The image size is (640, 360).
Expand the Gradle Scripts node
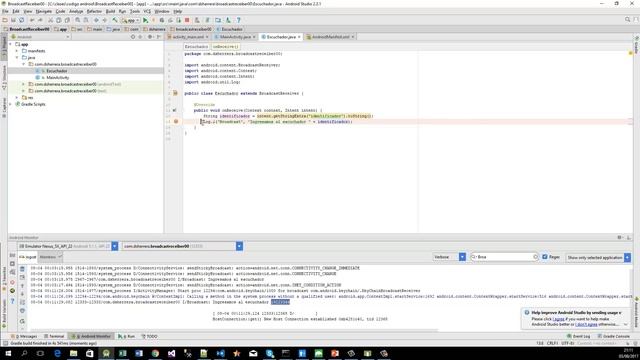[x=11, y=104]
